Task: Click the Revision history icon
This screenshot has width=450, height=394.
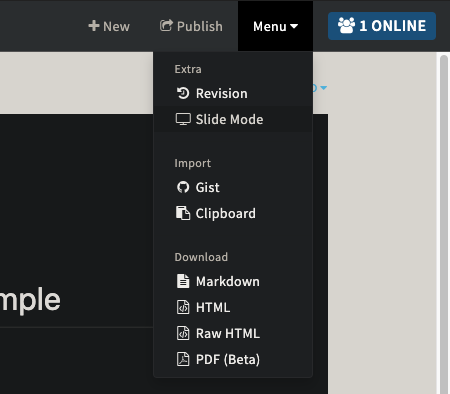Action: (183, 93)
